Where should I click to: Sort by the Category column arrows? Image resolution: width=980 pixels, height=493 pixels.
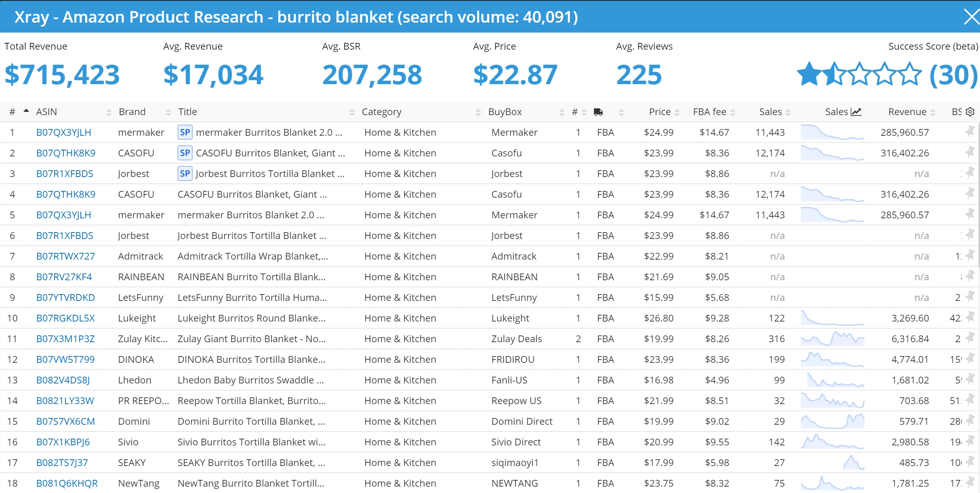[478, 112]
